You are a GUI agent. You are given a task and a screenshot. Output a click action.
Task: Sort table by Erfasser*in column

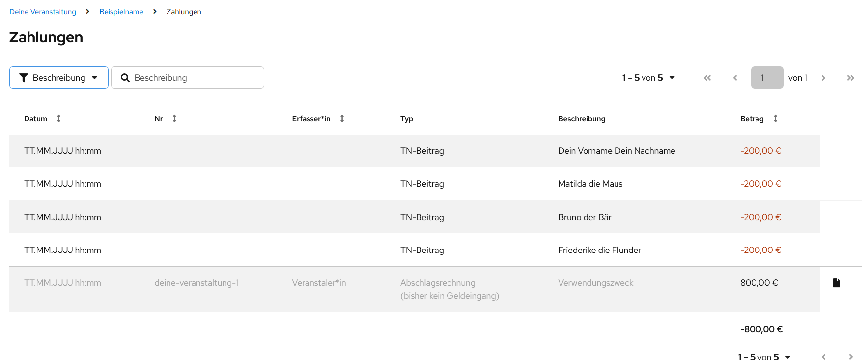pos(342,119)
